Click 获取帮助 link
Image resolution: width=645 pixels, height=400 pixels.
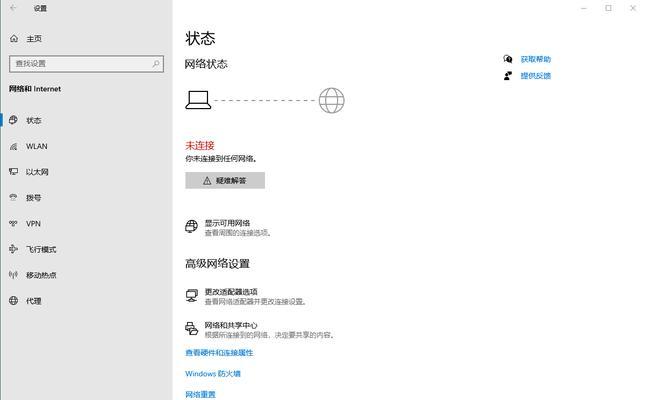[x=536, y=59]
